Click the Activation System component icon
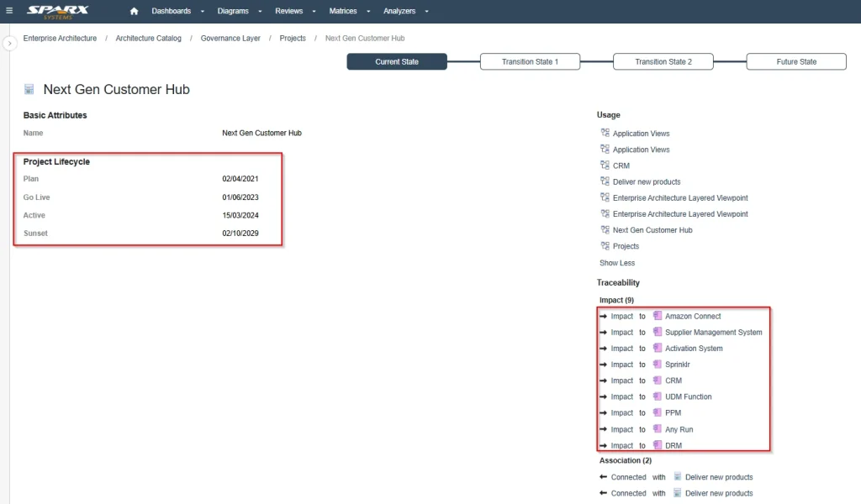Viewport: 861px width, 504px height. [x=658, y=348]
